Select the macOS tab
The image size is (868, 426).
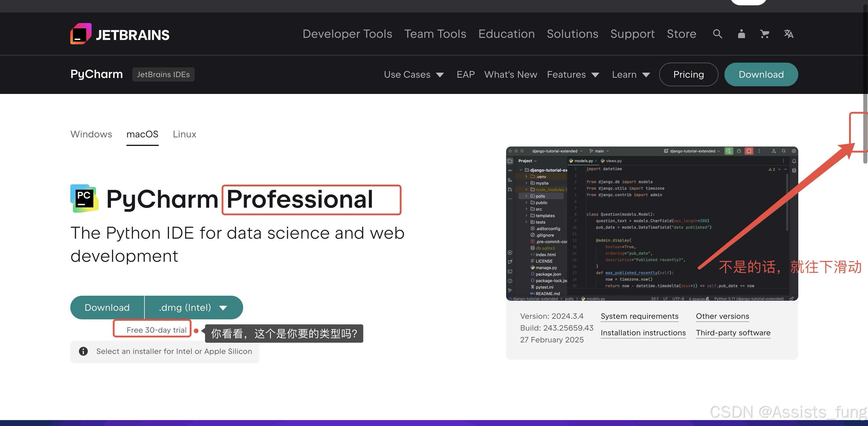coord(142,134)
